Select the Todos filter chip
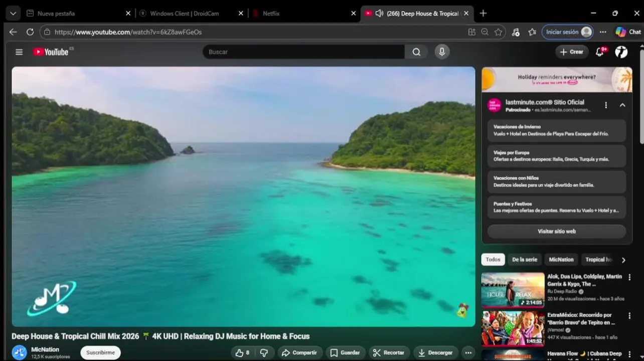 tap(493, 259)
